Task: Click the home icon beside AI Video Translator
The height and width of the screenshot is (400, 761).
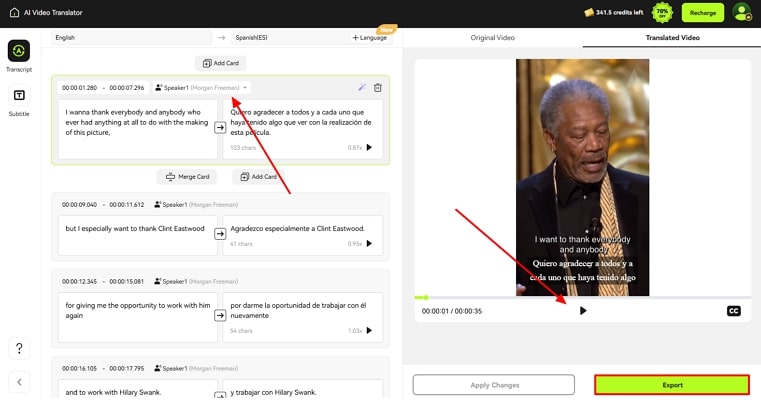Action: pos(15,13)
